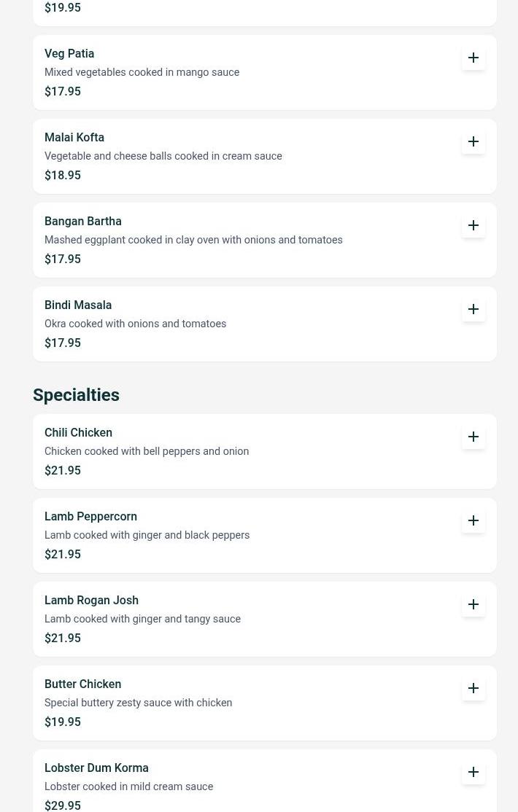Open Lamb Rogan Josh description text
Viewport: 518px width, 812px height.
tap(142, 619)
